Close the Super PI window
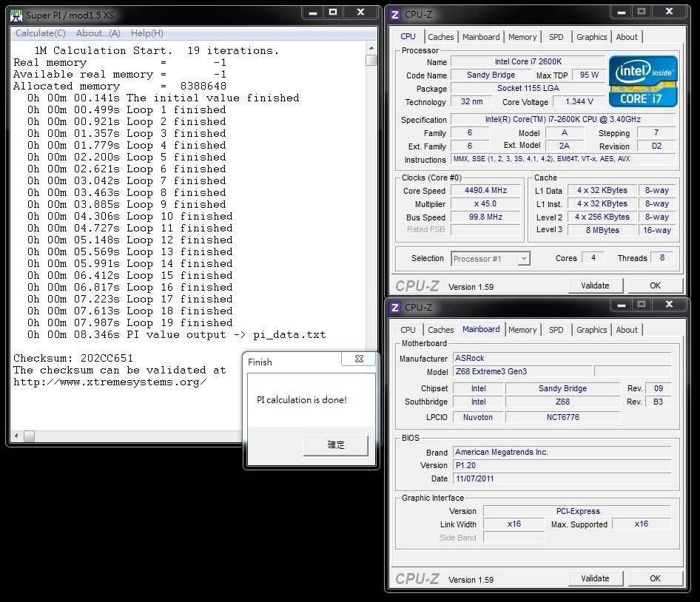 pos(360,13)
